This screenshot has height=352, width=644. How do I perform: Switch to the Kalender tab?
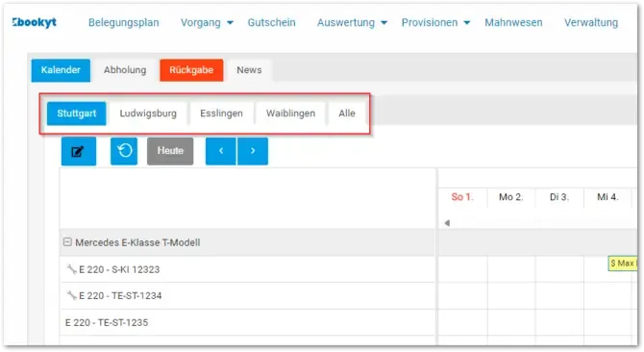tap(61, 70)
